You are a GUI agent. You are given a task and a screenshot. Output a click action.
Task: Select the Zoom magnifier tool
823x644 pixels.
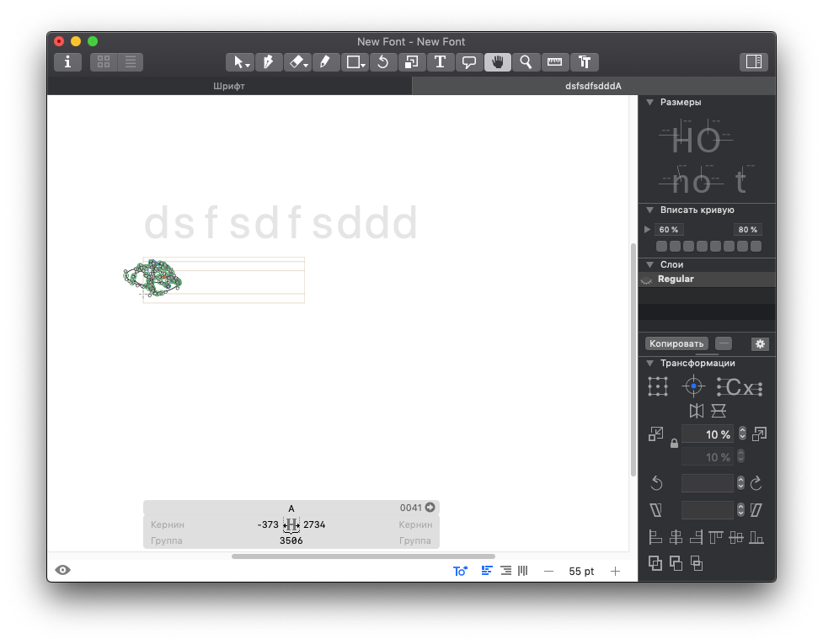click(526, 61)
